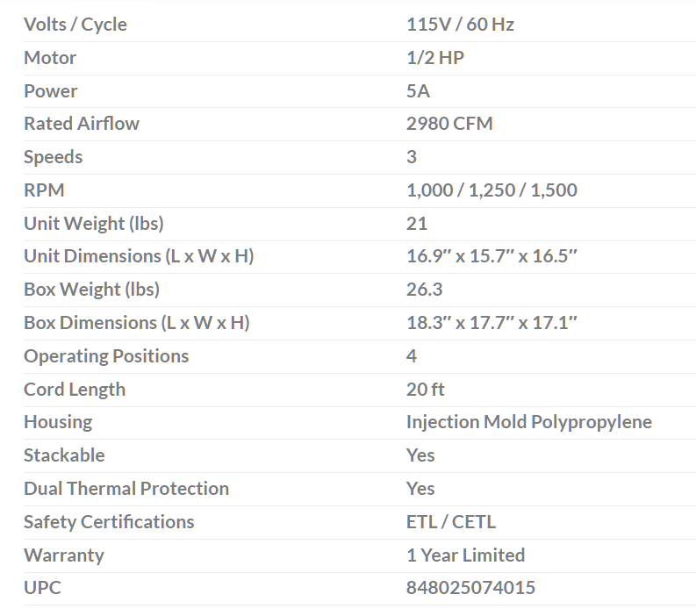The width and height of the screenshot is (696, 616).
Task: Click the Dual Thermal Protection label
Action: point(126,489)
